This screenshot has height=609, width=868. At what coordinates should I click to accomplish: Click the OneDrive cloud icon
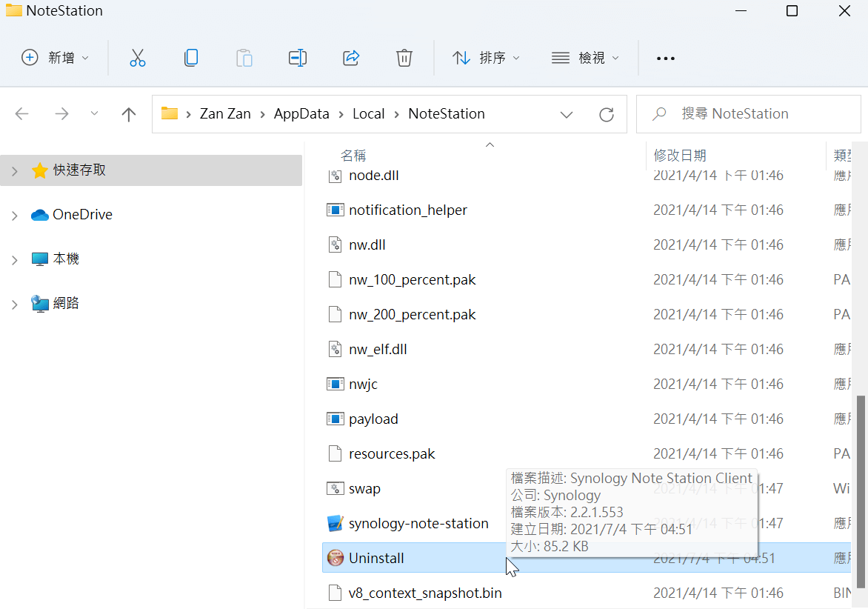tap(40, 215)
